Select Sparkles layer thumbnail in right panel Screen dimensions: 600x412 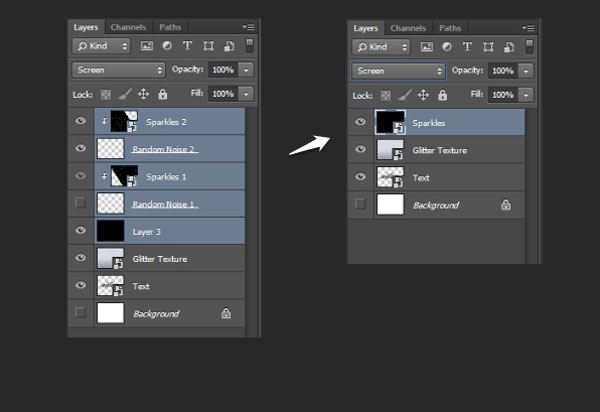click(x=390, y=122)
